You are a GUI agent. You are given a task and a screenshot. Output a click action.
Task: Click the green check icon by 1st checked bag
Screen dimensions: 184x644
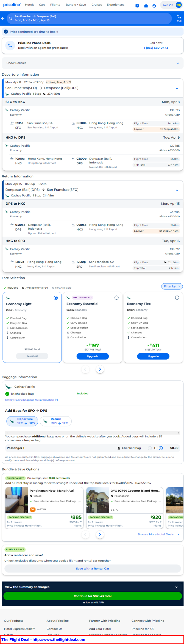pos(7,394)
